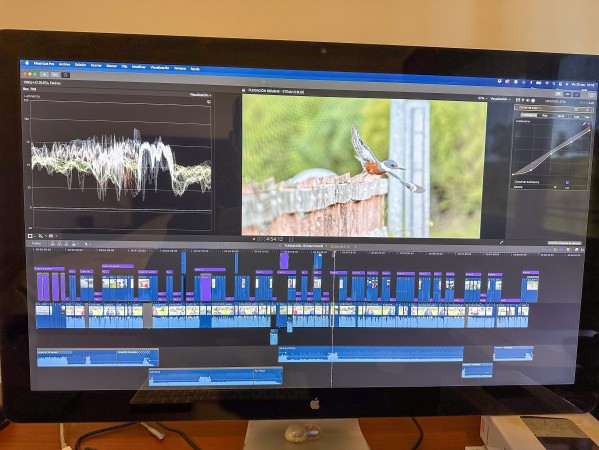The image size is (599, 450).
Task: Click the timeline clip appearance icon
Action: [x=568, y=250]
